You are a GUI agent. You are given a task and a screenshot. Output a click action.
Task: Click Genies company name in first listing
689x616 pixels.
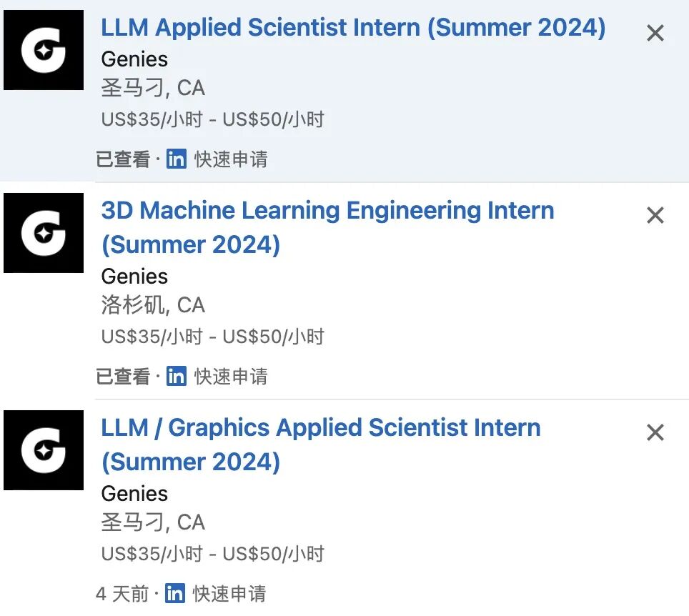coord(134,59)
